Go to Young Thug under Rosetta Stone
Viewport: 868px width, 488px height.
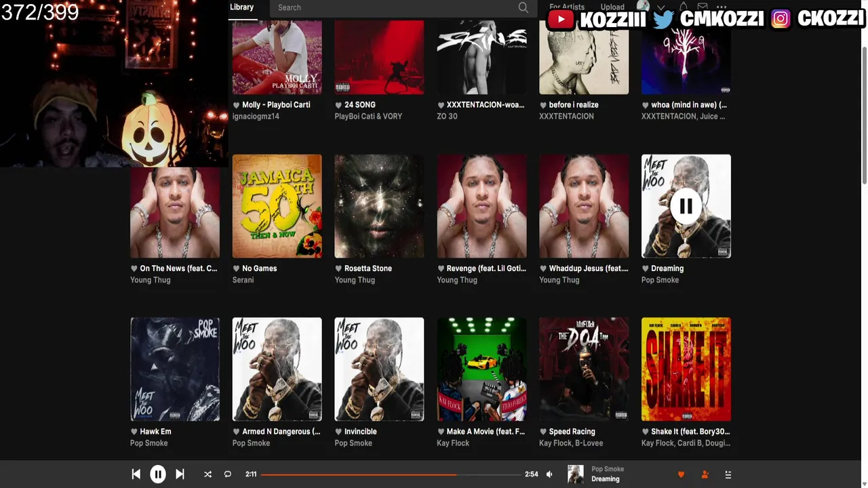355,280
